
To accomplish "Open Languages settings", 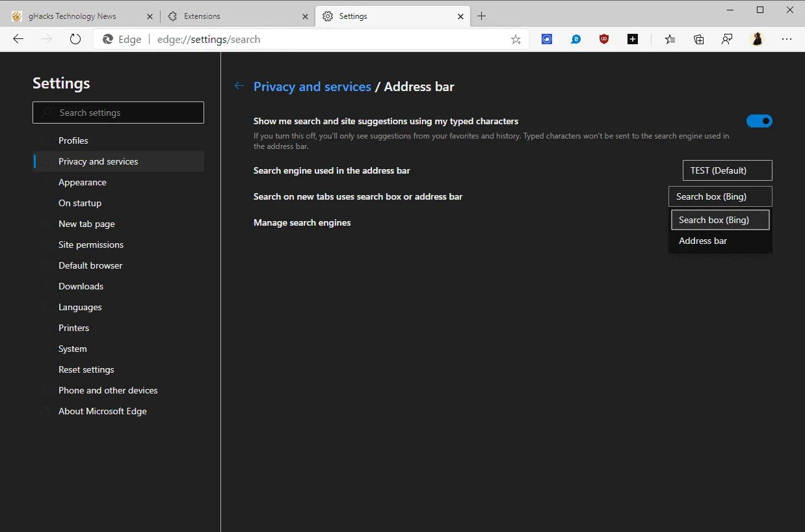I will [118, 307].
